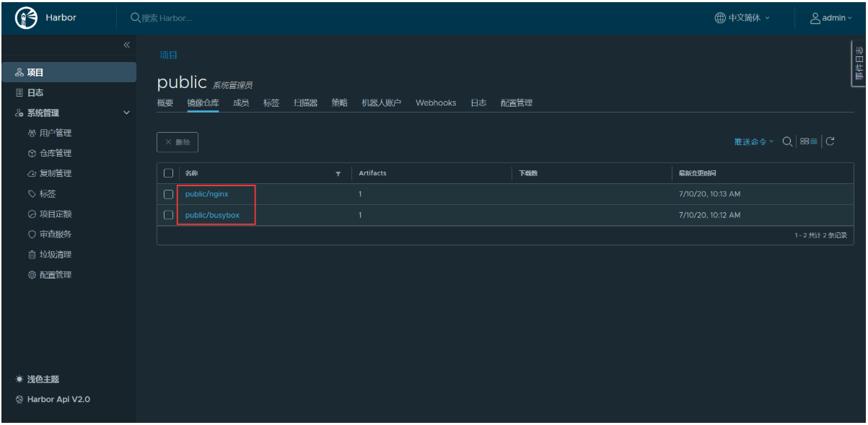Sort by the 名称 column header
868x425 pixels.
pyautogui.click(x=191, y=173)
